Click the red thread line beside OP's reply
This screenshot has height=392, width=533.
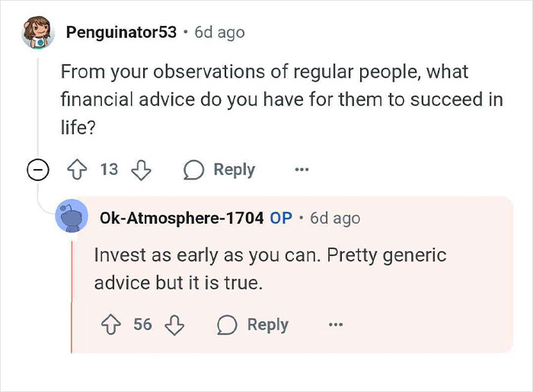[x=72, y=297]
